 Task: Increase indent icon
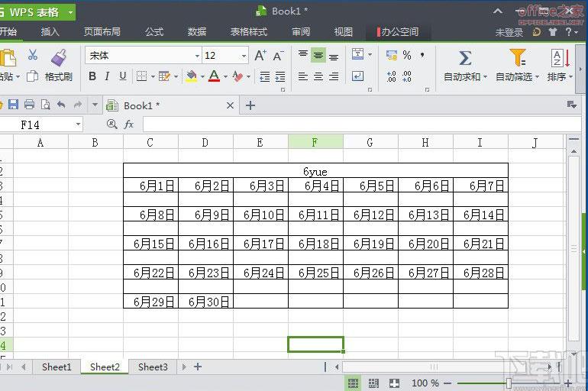tap(280, 76)
